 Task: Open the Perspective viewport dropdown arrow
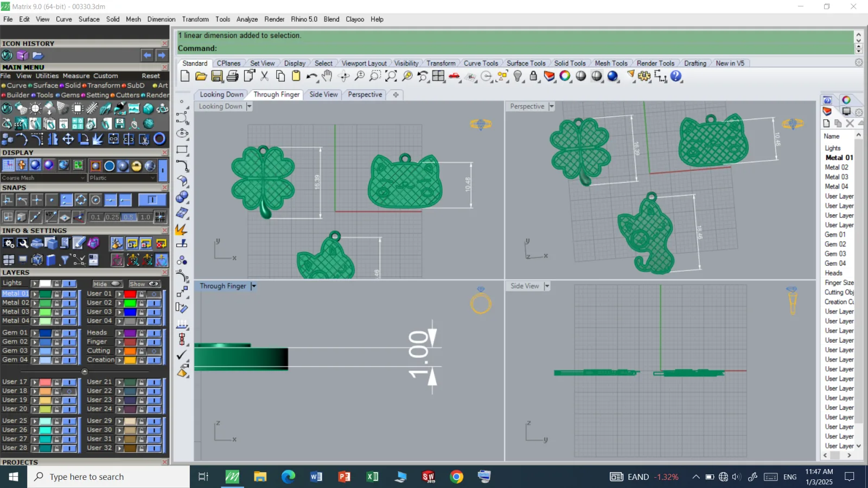point(551,106)
